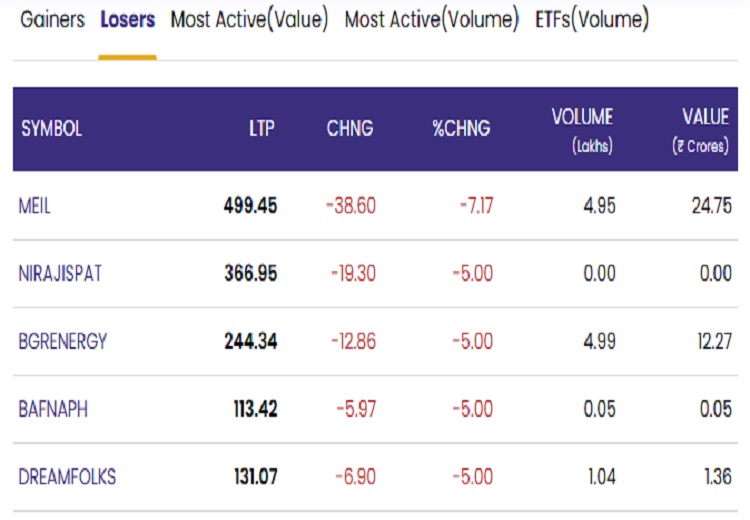Switch to the Gainers tab
The width and height of the screenshot is (750, 520).
(x=53, y=20)
